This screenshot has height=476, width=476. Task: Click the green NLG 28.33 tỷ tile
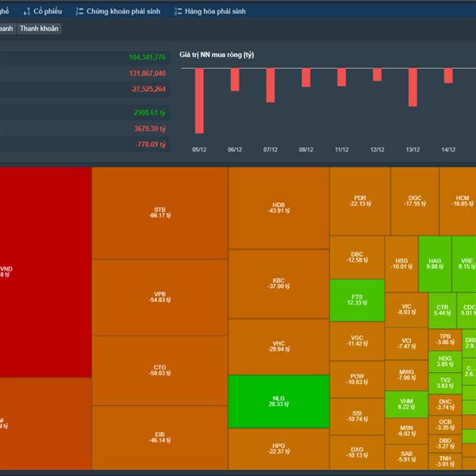coord(278,401)
